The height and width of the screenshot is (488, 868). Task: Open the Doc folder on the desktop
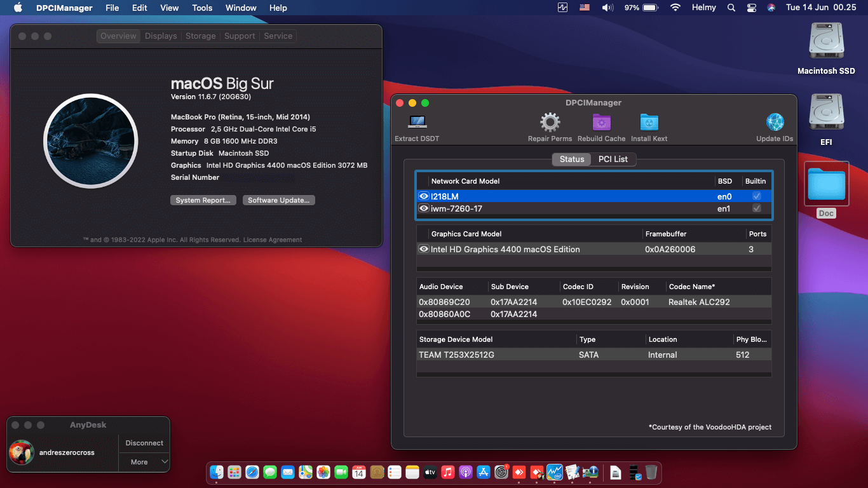pyautogui.click(x=825, y=184)
